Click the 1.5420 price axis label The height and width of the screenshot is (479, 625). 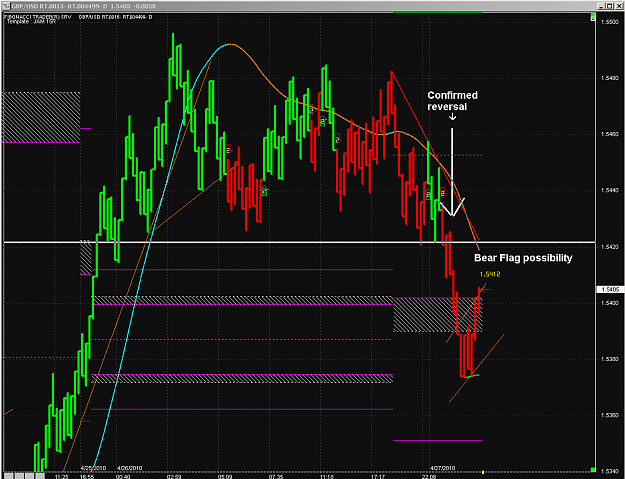[610, 247]
